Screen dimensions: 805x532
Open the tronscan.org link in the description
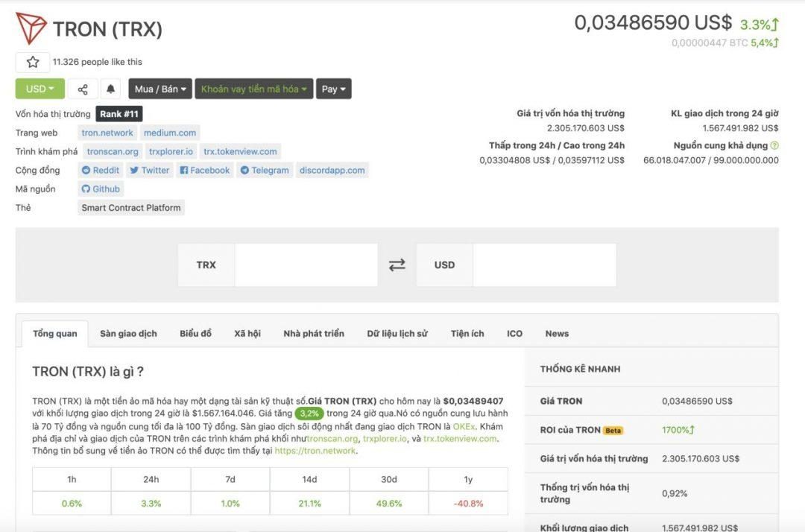332,439
